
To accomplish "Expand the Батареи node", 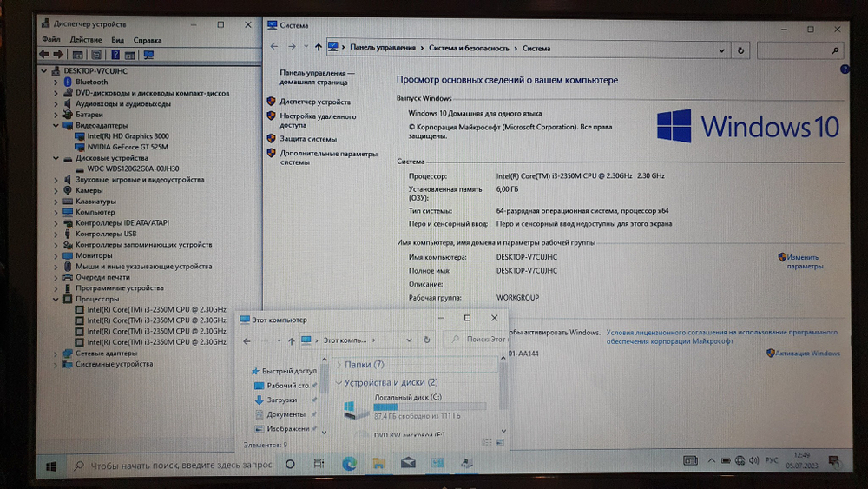I will pos(56,115).
